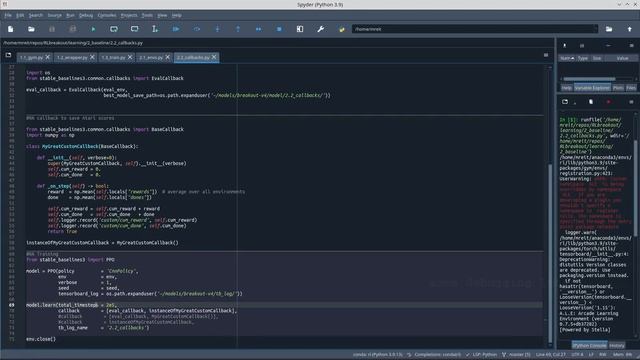The height and width of the screenshot is (360, 640).
Task: Open the Consoles menu
Action: click(107, 15)
